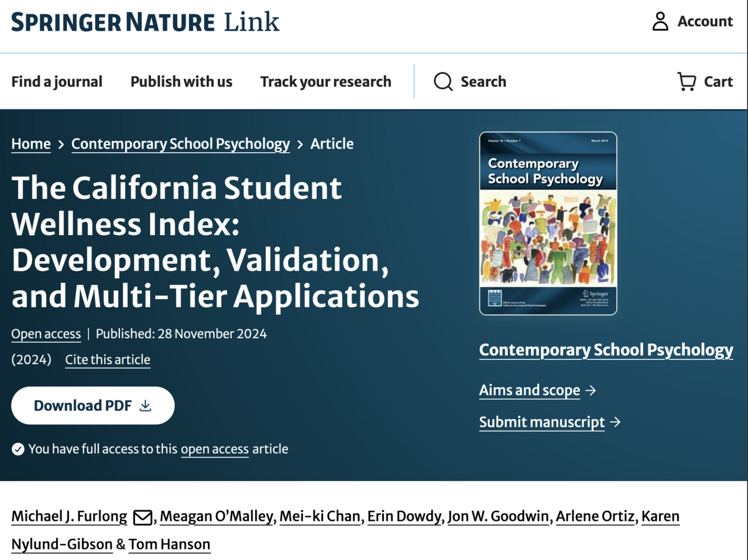The image size is (748, 560).
Task: Select Find a journal menu item
Action: (x=57, y=82)
